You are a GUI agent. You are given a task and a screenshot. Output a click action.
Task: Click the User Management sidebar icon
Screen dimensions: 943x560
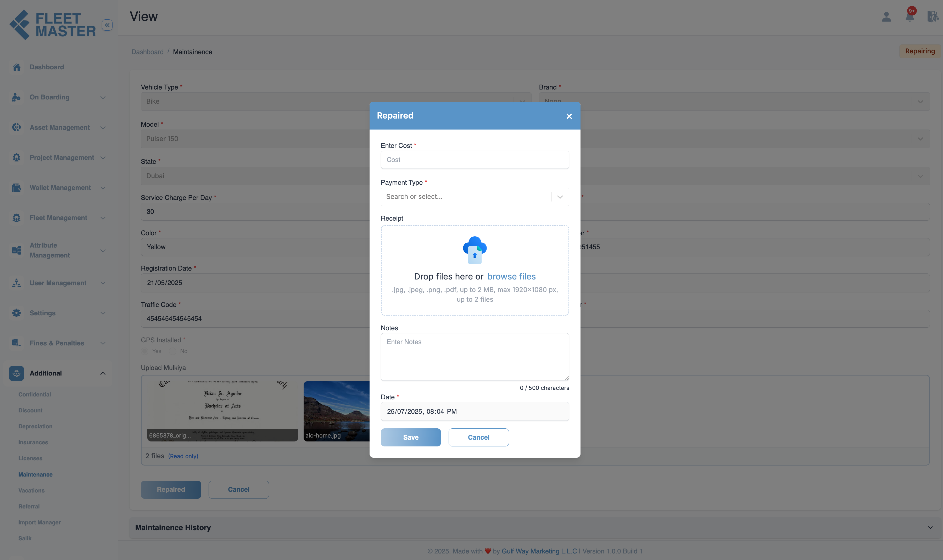click(x=16, y=283)
